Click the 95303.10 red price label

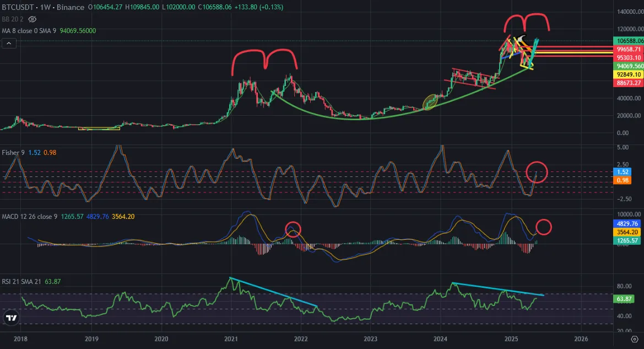pyautogui.click(x=629, y=57)
